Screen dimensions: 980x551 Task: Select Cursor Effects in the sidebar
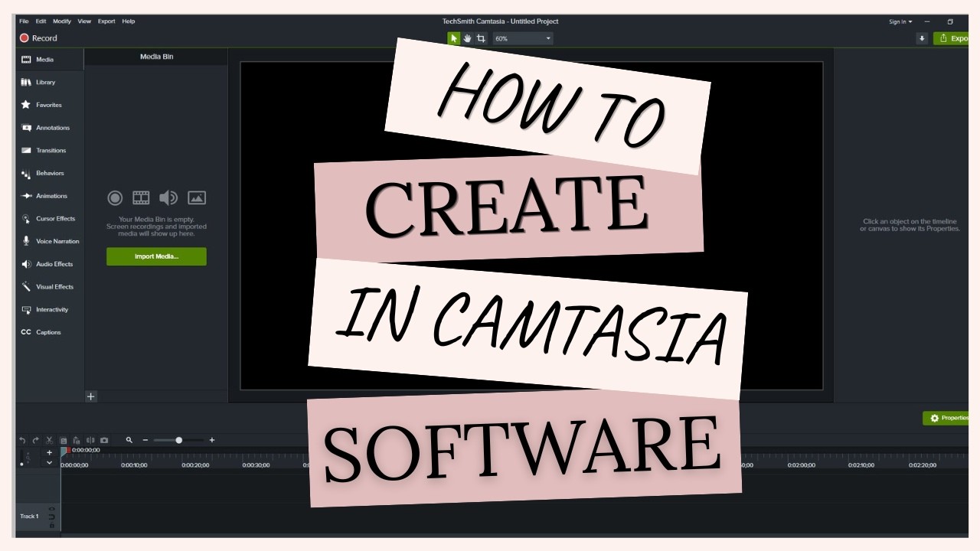[x=50, y=218]
